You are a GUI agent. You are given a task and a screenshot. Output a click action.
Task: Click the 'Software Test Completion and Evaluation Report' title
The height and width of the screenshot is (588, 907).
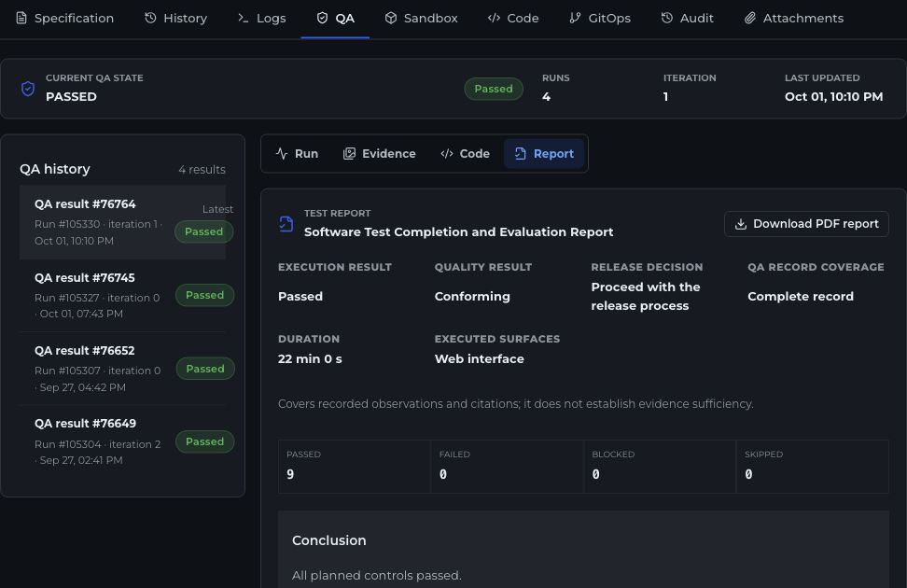click(459, 231)
